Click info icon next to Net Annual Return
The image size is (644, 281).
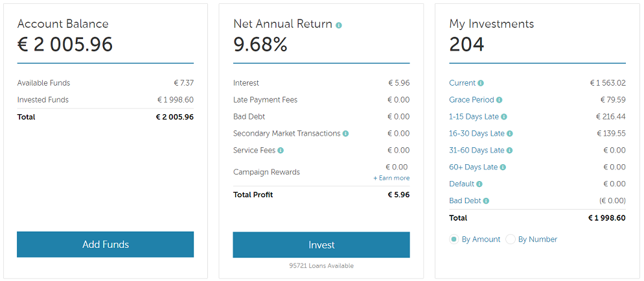[339, 25]
